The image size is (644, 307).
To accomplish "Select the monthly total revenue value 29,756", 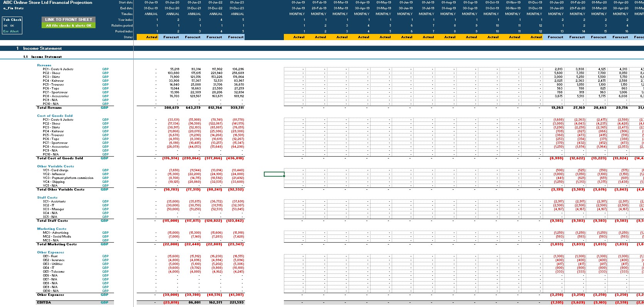I will (622, 108).
